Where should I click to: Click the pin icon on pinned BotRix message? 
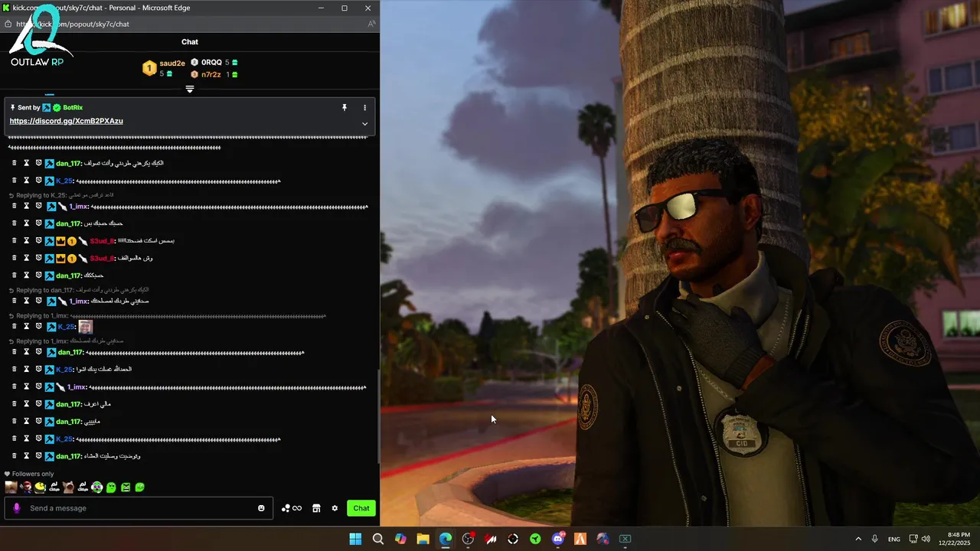tap(345, 108)
